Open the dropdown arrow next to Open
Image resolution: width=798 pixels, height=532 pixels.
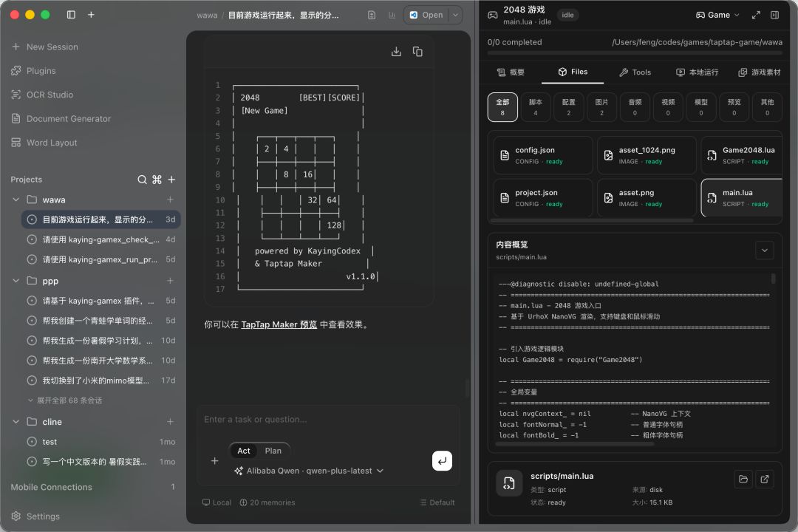(x=455, y=16)
